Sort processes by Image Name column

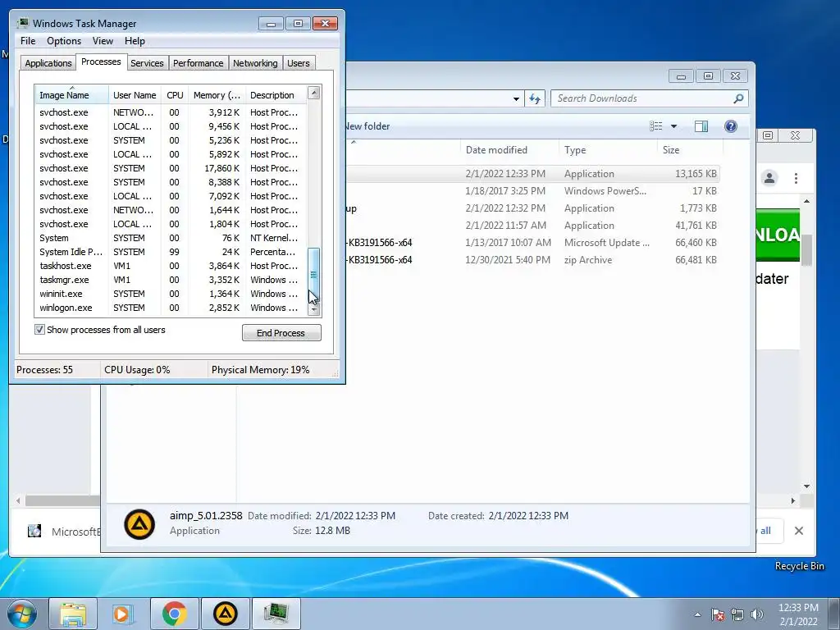(71, 95)
